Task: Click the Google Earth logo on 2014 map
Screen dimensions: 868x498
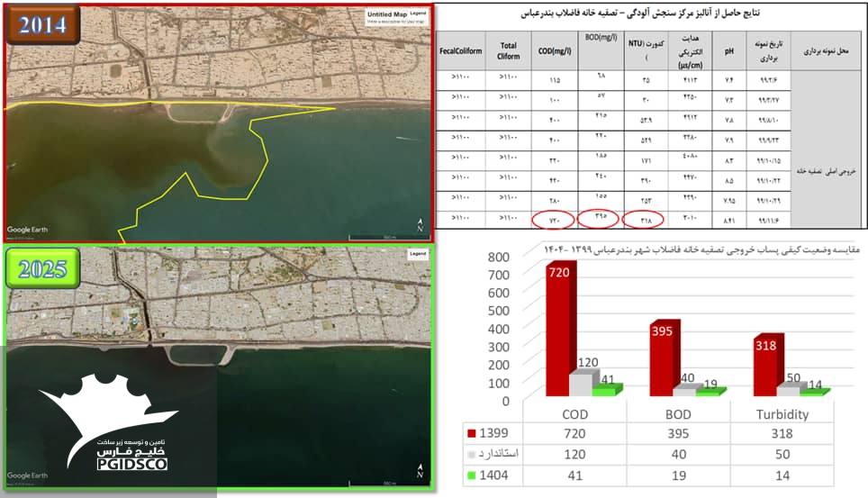Action: tap(27, 230)
